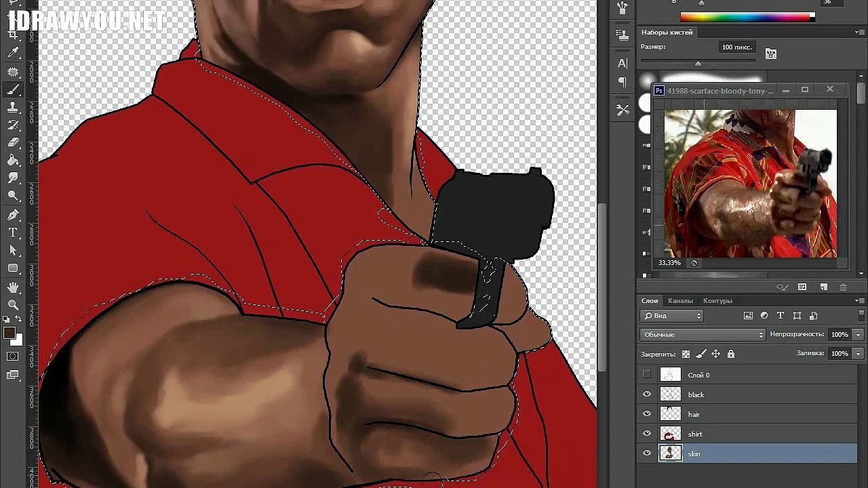Open the foreground color picker swatch
This screenshot has height=488, width=868.
(x=9, y=333)
